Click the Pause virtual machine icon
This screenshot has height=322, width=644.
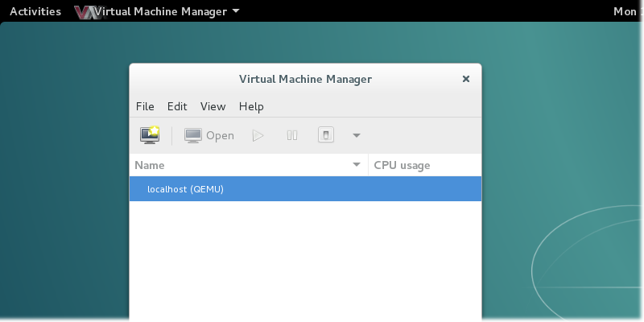pos(292,135)
